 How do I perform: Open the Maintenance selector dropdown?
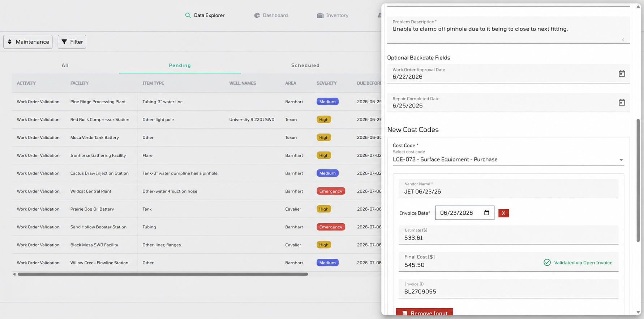(x=28, y=42)
